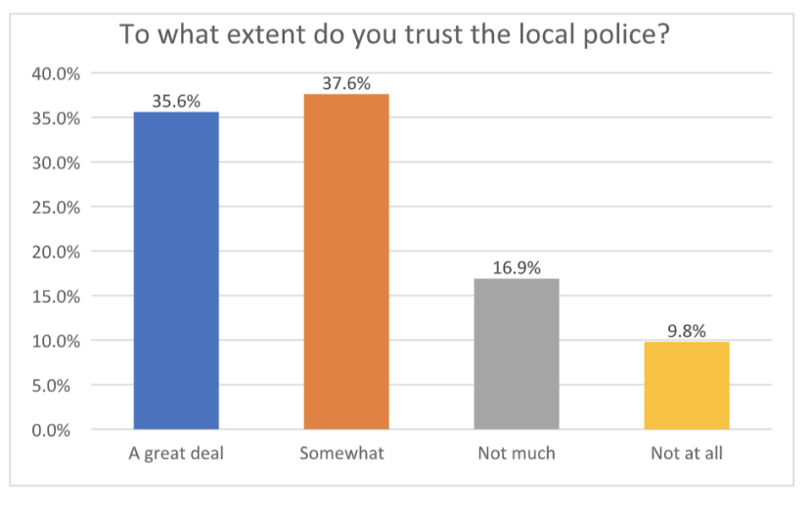Viewport: 812px width, 507px height.
Task: Select the "A great deal" axis label
Action: 176,454
